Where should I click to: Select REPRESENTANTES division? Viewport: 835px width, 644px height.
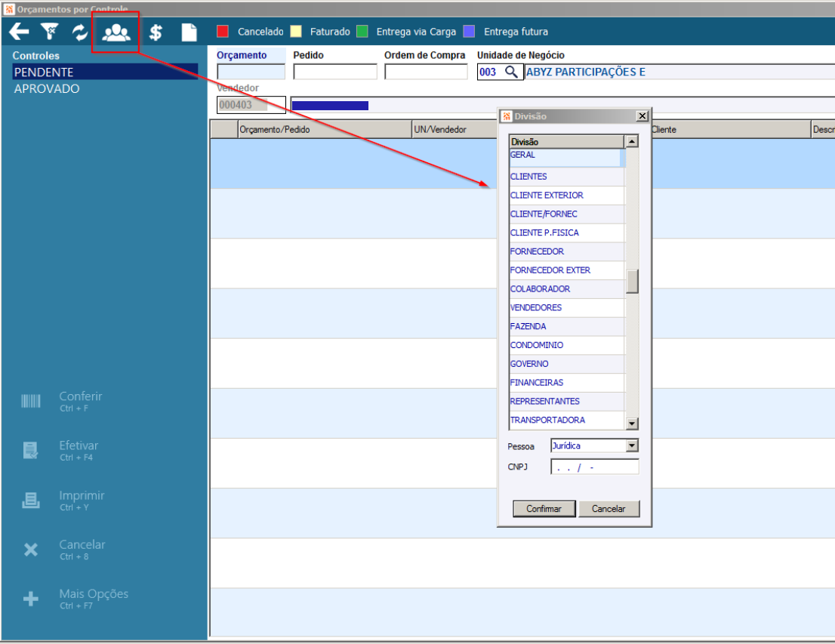click(x=566, y=401)
